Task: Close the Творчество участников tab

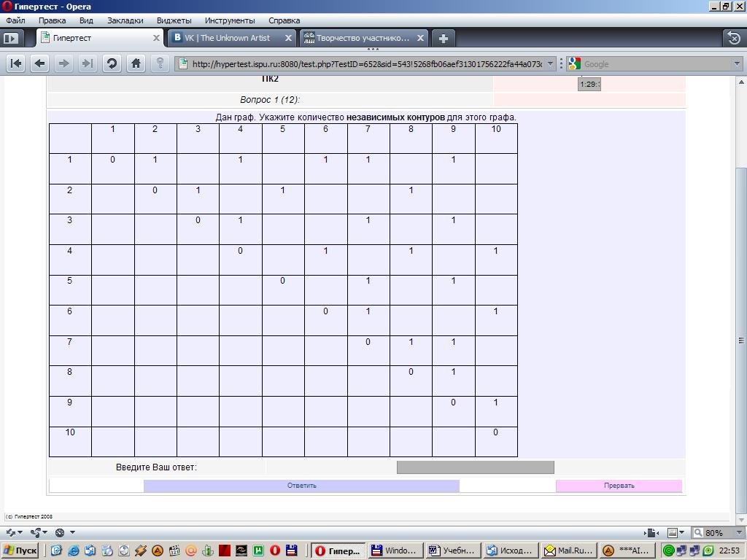Action: (x=420, y=38)
